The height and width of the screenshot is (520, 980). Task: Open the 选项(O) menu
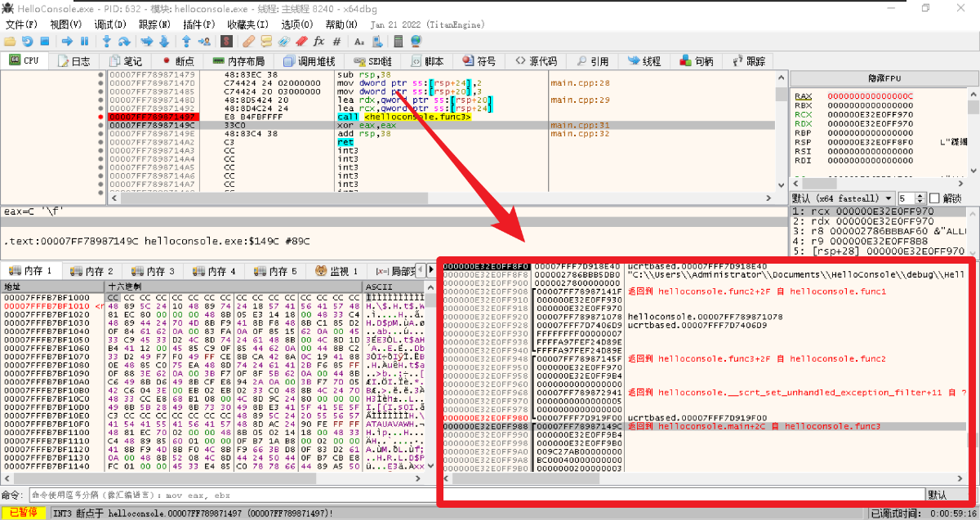[296, 24]
